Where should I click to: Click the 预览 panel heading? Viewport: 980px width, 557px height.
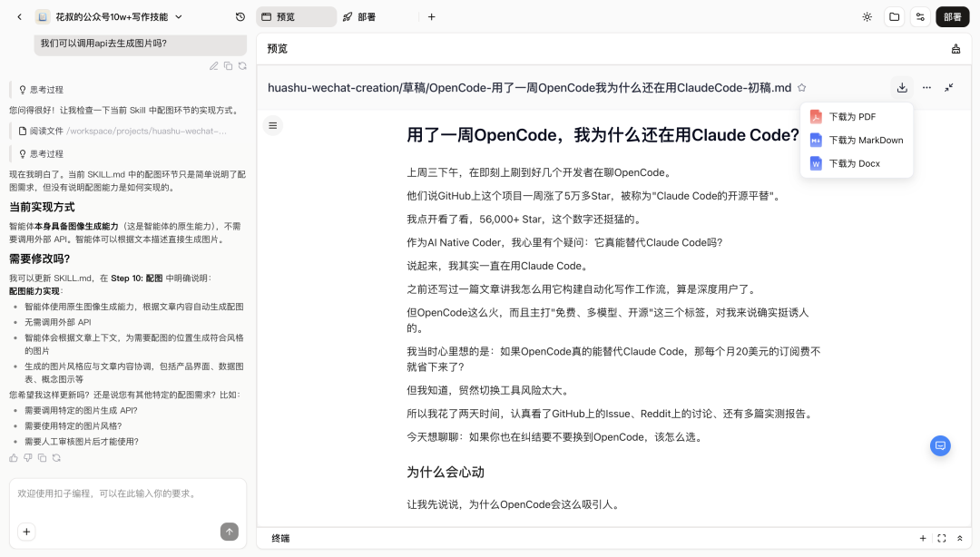pos(278,49)
